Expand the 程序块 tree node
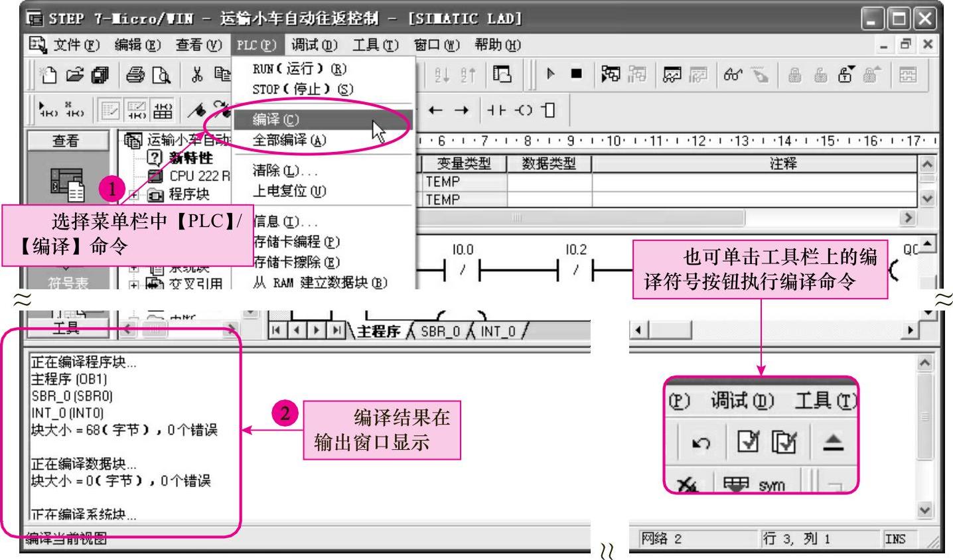Viewport: 953px width, 560px height. pyautogui.click(x=133, y=194)
